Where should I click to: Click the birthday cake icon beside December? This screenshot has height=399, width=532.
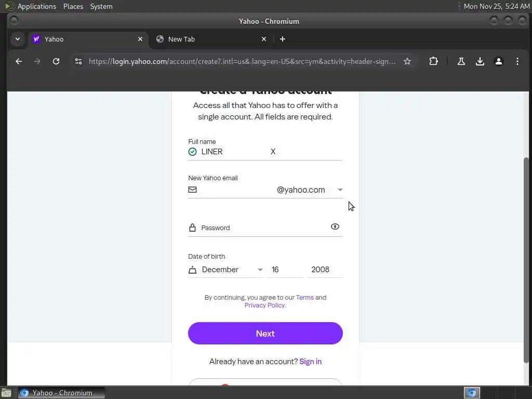(x=192, y=270)
